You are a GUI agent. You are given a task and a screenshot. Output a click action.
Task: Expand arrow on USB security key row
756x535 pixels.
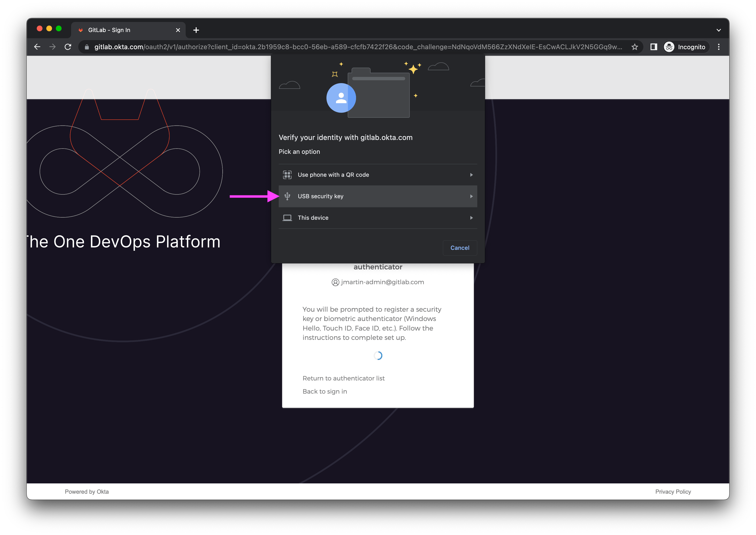[471, 196]
